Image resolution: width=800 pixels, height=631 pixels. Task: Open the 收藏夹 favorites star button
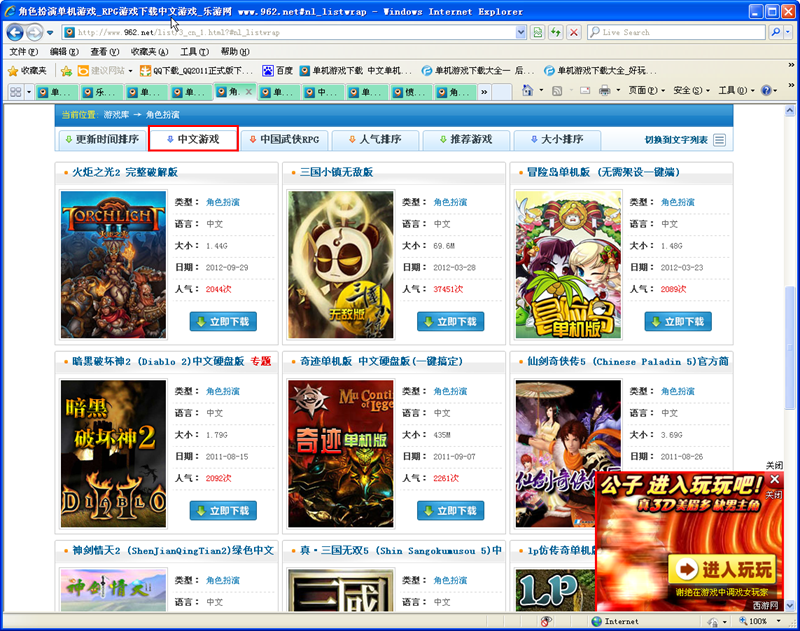(27, 71)
